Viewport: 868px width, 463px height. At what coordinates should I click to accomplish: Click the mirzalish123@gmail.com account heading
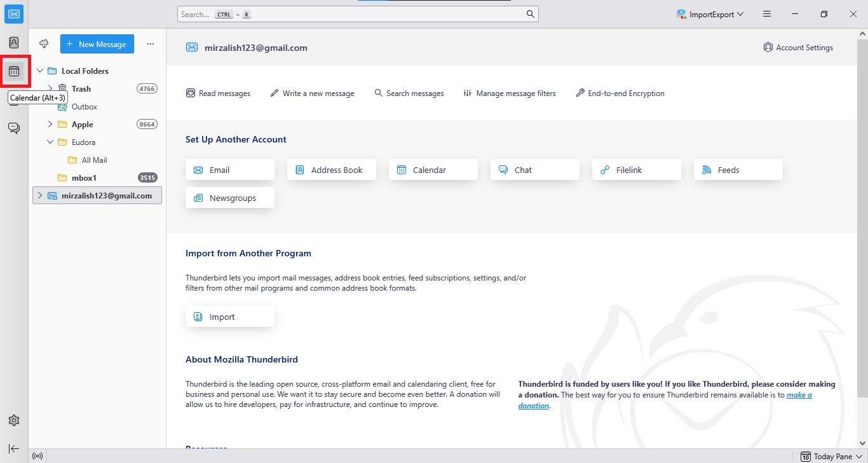[256, 48]
